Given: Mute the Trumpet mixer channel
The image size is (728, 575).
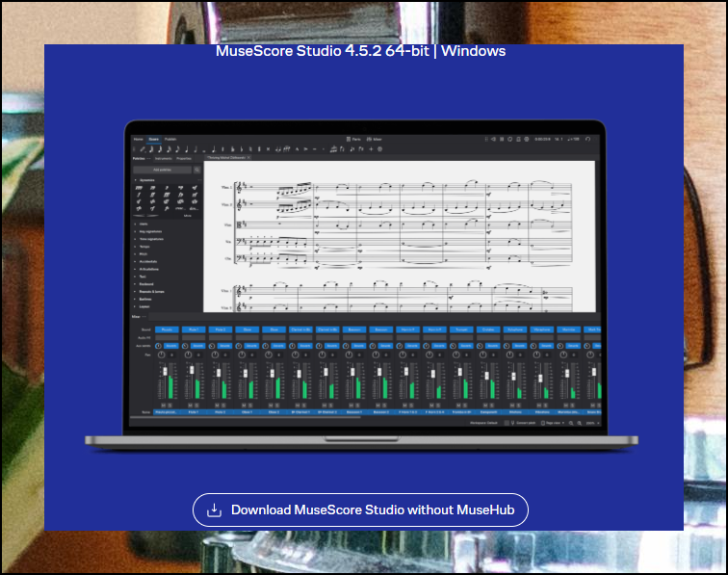Looking at the screenshot, I should (458, 405).
